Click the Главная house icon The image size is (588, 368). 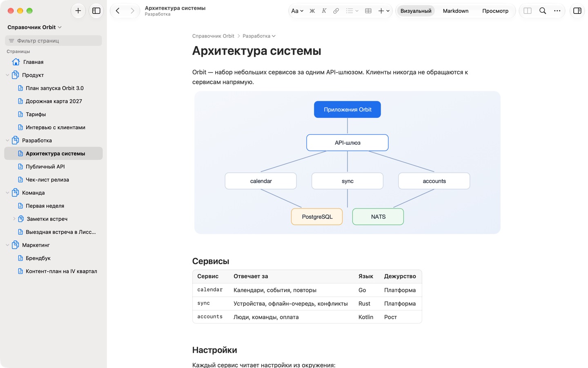pos(16,62)
